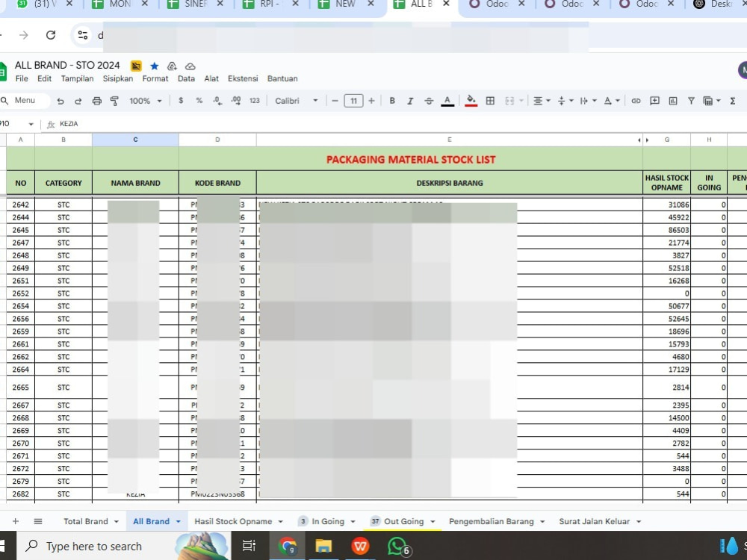Open the Bantuan menu

[282, 78]
